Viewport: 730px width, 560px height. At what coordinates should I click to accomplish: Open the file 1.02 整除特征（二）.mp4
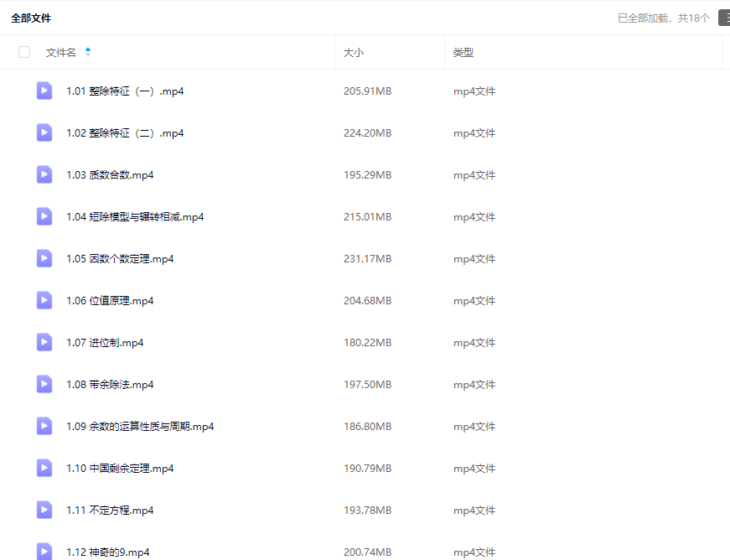125,133
